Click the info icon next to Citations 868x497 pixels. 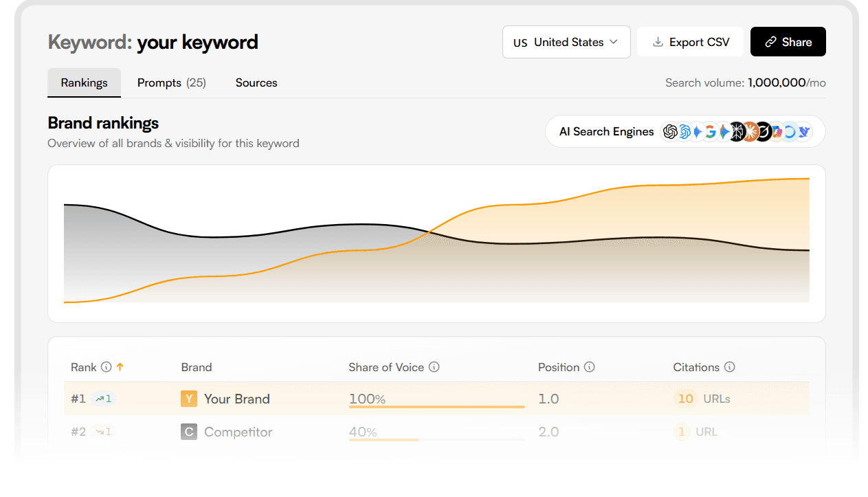coord(729,367)
